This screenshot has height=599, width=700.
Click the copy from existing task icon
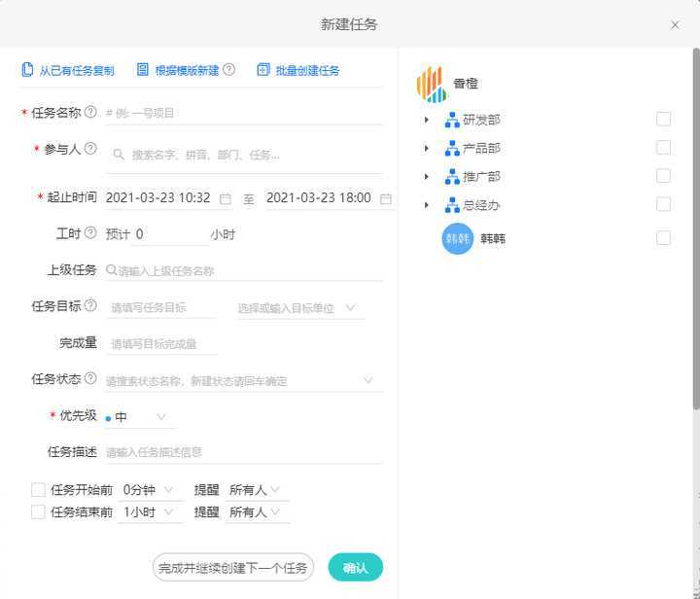[27, 70]
